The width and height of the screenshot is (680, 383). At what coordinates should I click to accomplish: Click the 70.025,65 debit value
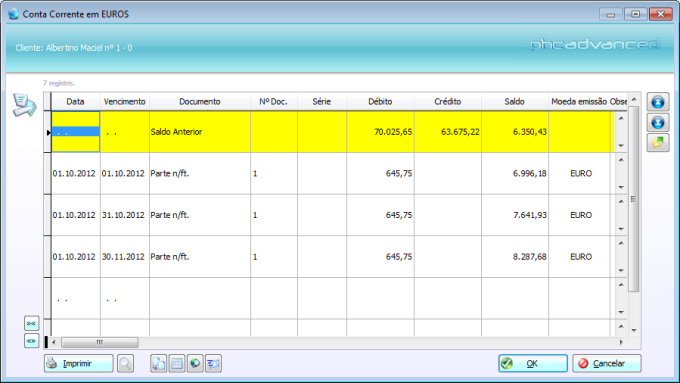[x=393, y=132]
